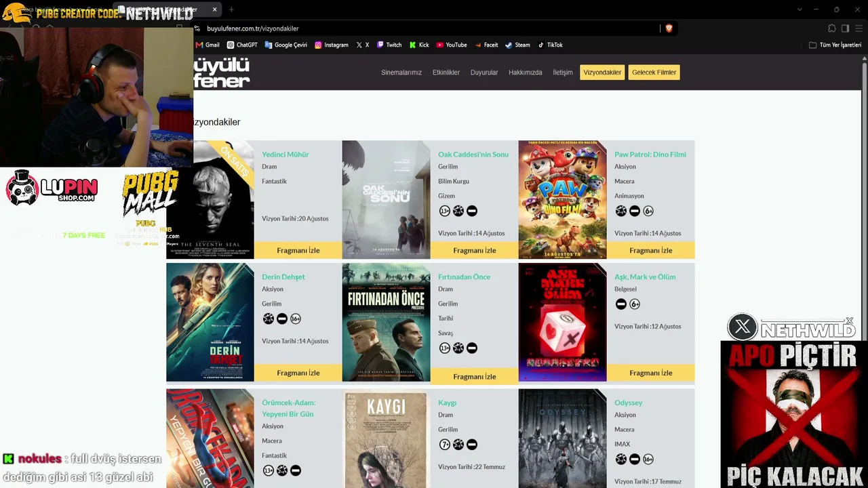Open the Kaygı title link
Image resolution: width=868 pixels, height=488 pixels.
click(447, 403)
